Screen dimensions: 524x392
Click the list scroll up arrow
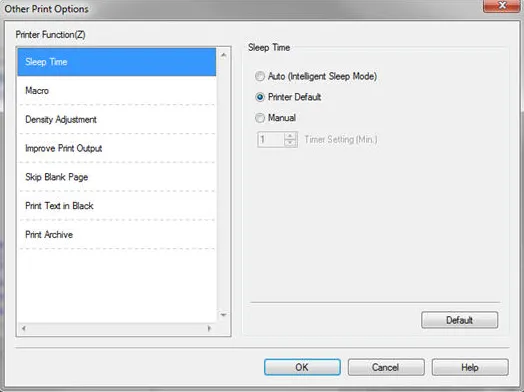pos(224,55)
